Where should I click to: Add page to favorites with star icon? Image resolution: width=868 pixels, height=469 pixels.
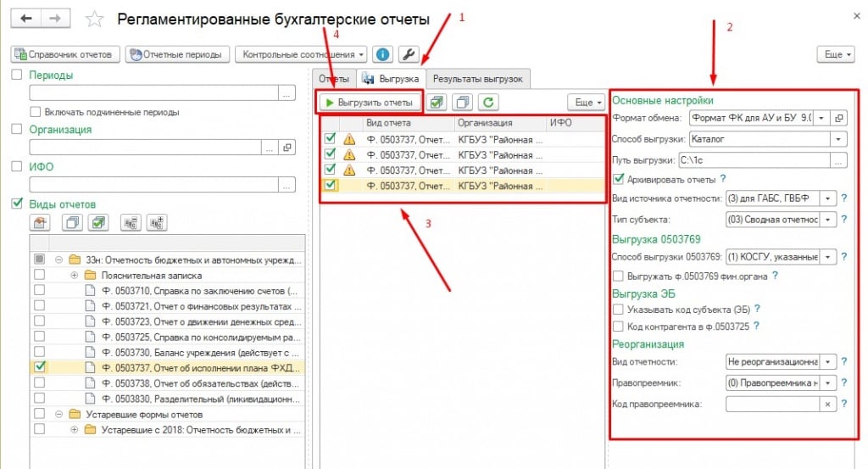pyautogui.click(x=95, y=20)
